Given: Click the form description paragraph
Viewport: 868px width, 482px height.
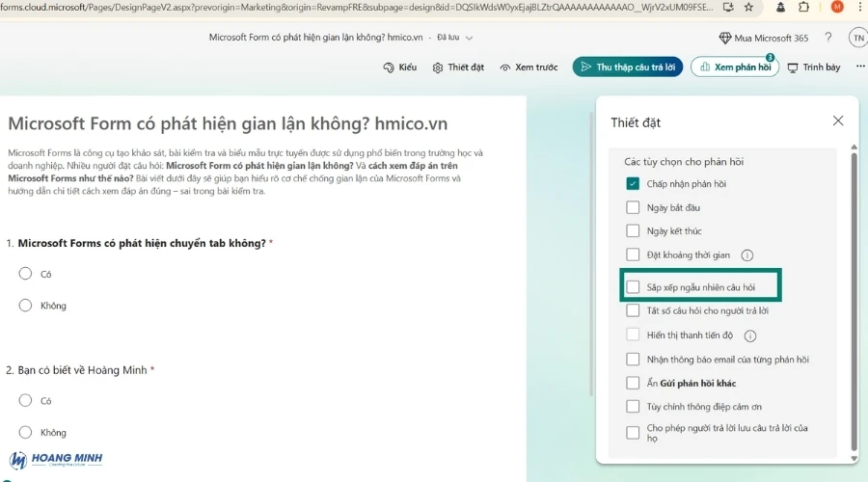Looking at the screenshot, I should [245, 172].
